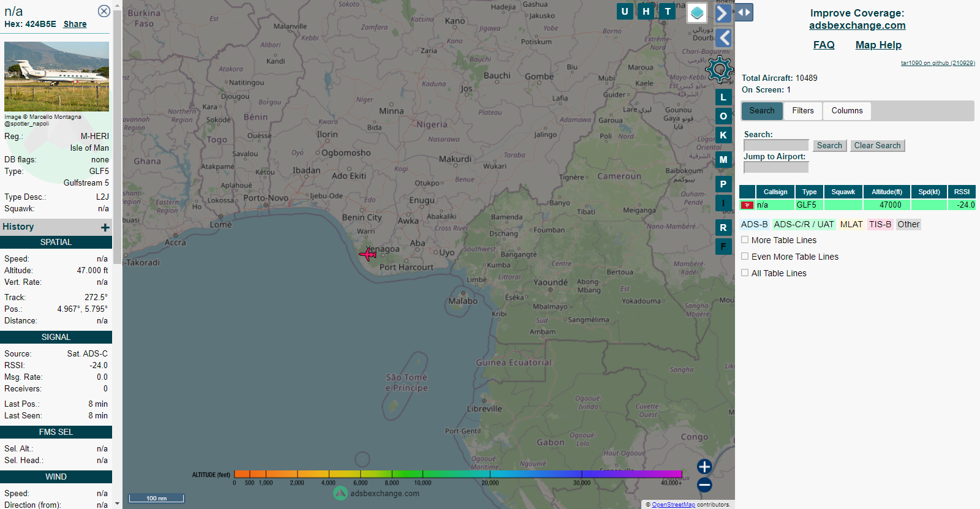Click the Isle of Man flag icon
The image size is (980, 509).
tap(747, 205)
